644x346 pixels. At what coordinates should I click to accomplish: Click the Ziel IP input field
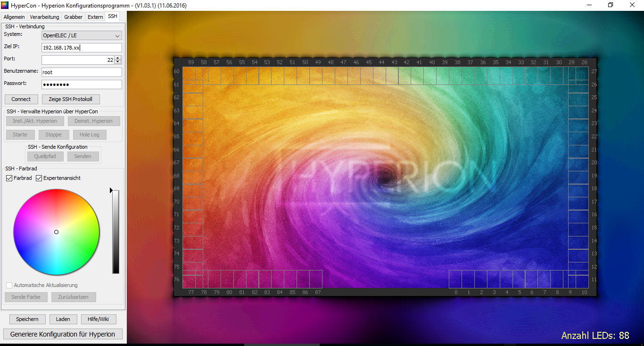tap(82, 48)
